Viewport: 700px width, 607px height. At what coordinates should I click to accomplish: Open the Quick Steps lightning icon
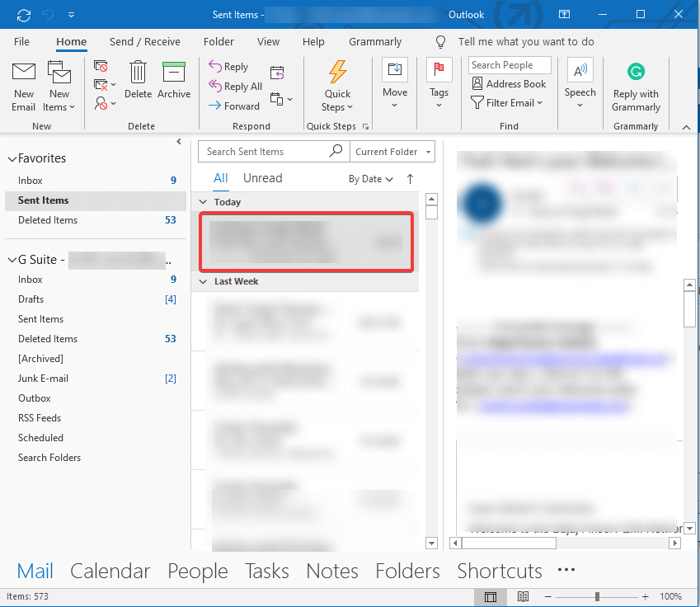coord(337,73)
